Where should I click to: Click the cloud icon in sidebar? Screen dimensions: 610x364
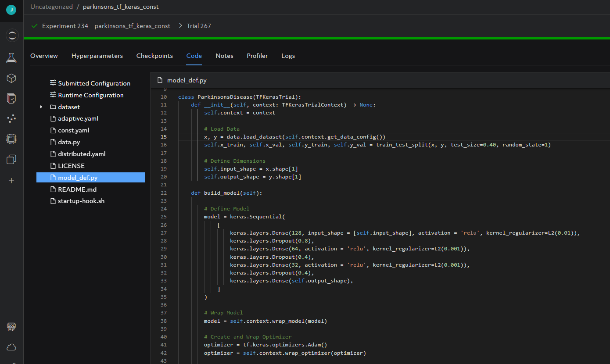[11, 347]
